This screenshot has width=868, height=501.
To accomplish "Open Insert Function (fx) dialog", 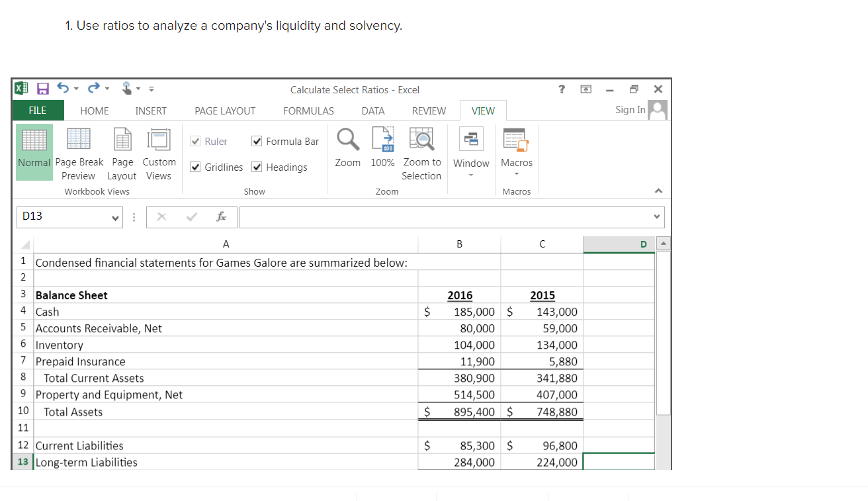I will [x=221, y=216].
